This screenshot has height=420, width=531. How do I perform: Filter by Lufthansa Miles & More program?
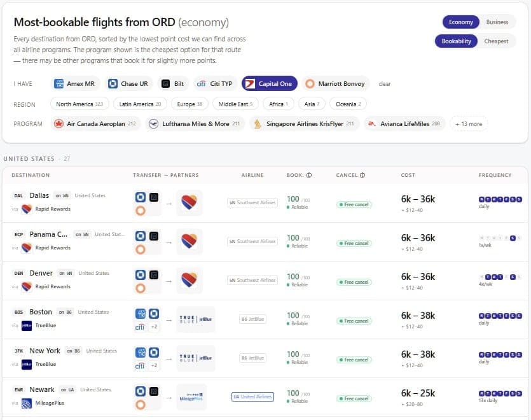click(195, 123)
